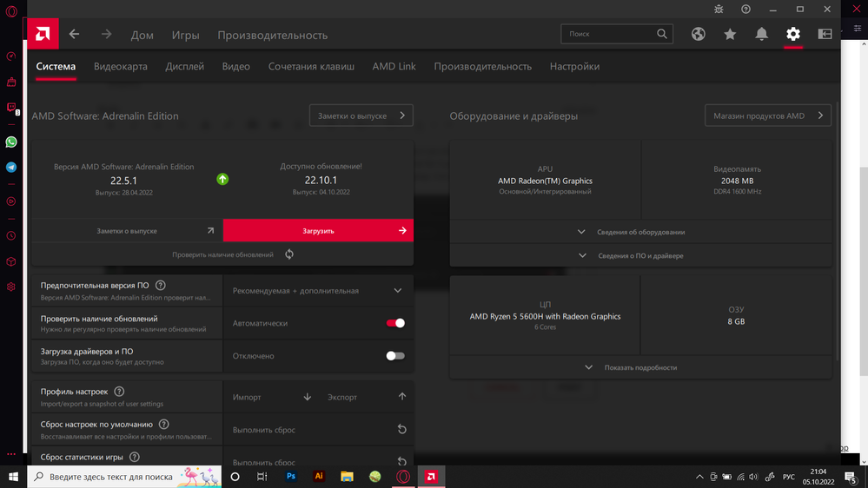Viewport: 868px width, 488px height.
Task: Click the red Загрузить button
Action: click(x=318, y=230)
